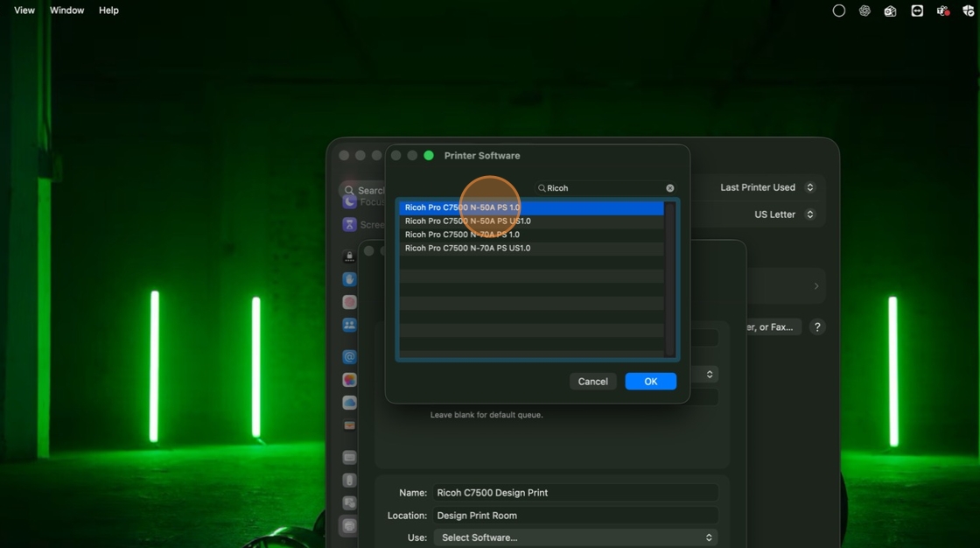
Task: Click the Printer Software search field
Action: tap(605, 187)
